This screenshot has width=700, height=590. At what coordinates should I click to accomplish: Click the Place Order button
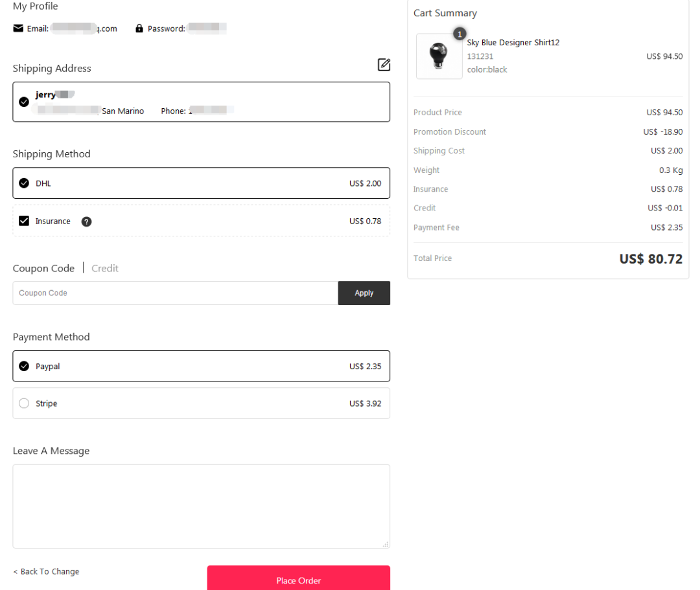(x=299, y=578)
